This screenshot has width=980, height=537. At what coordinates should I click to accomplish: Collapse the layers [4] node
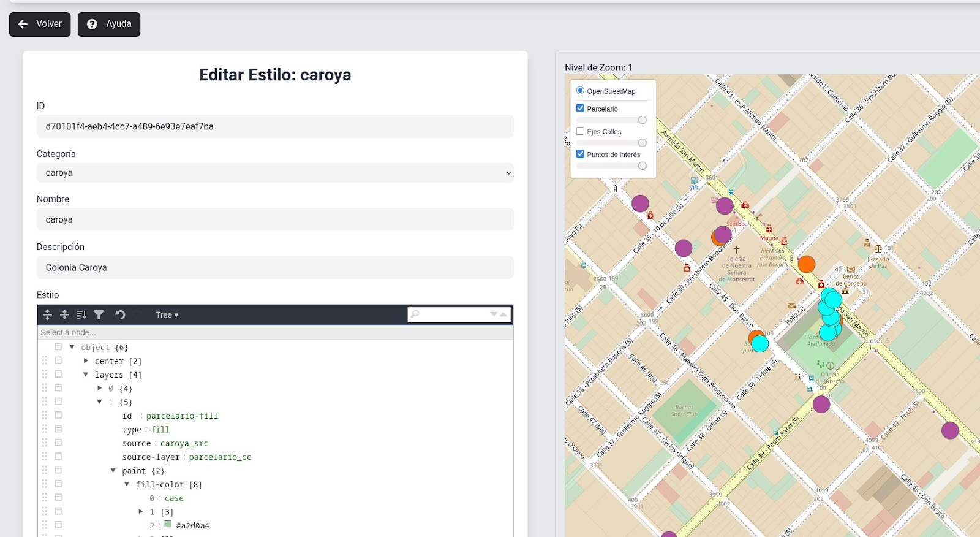(x=86, y=375)
